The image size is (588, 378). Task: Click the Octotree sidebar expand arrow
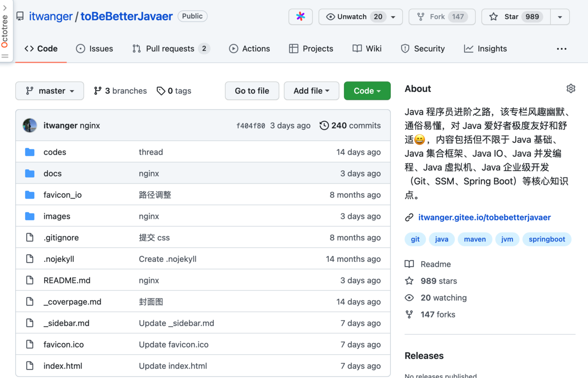[5, 8]
